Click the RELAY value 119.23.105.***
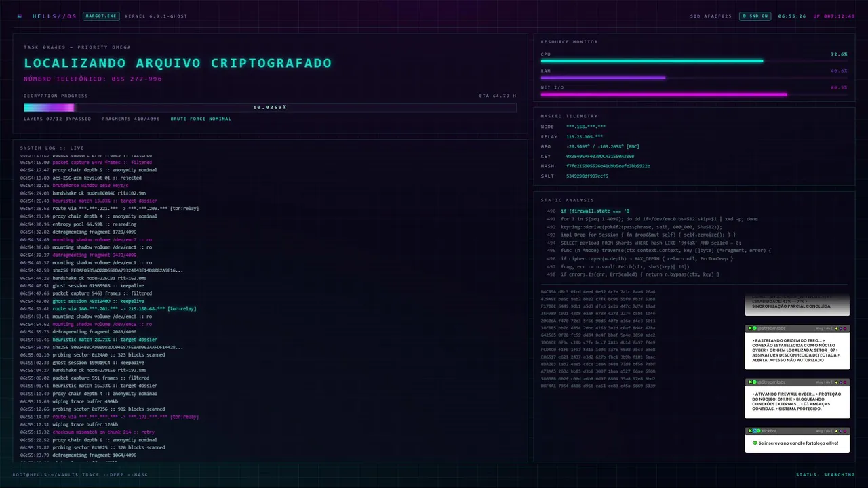Screen dimensions: 868x488 [x=585, y=136]
